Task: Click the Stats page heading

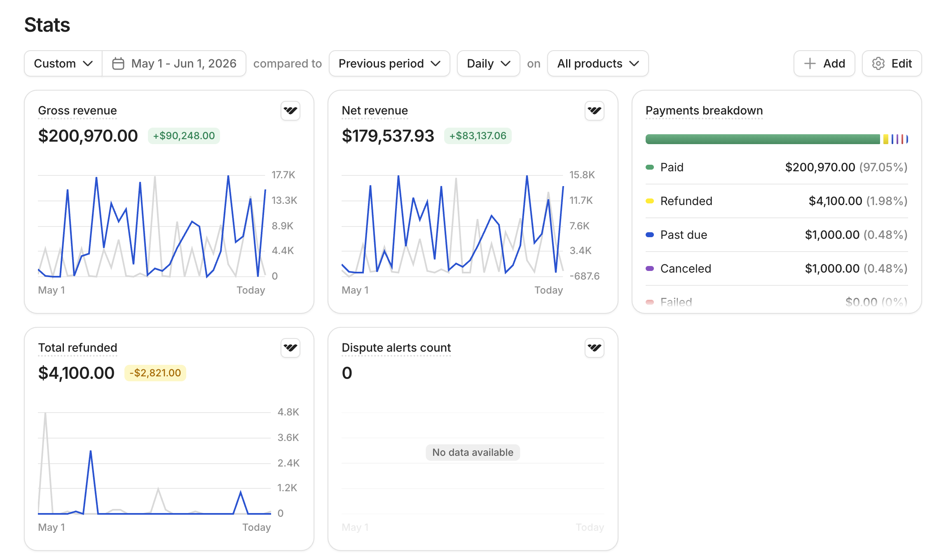Action: pyautogui.click(x=47, y=25)
